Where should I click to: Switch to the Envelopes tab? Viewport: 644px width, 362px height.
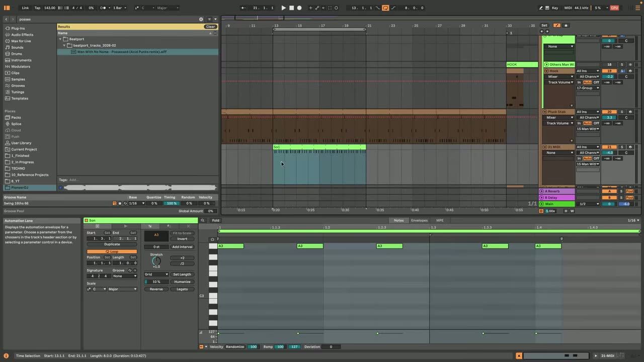pyautogui.click(x=419, y=220)
